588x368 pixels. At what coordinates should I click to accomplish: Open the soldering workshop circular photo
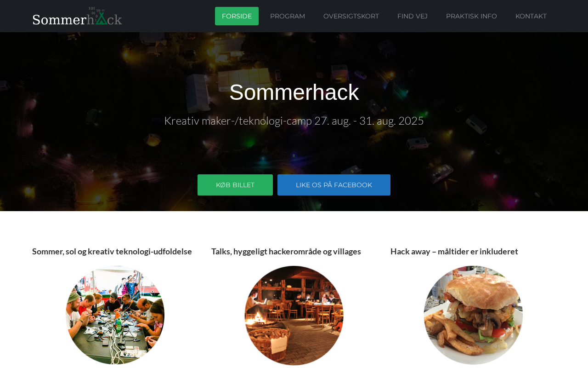(115, 316)
